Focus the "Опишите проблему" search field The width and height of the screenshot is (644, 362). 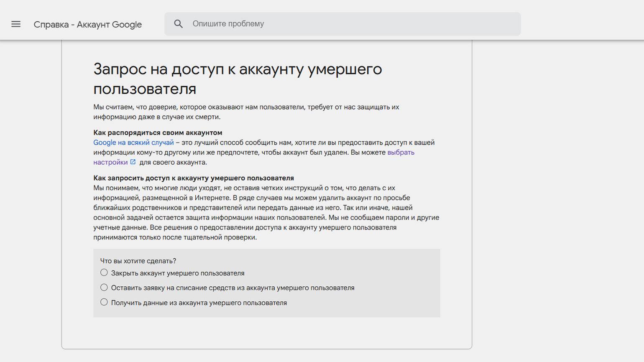(x=342, y=24)
